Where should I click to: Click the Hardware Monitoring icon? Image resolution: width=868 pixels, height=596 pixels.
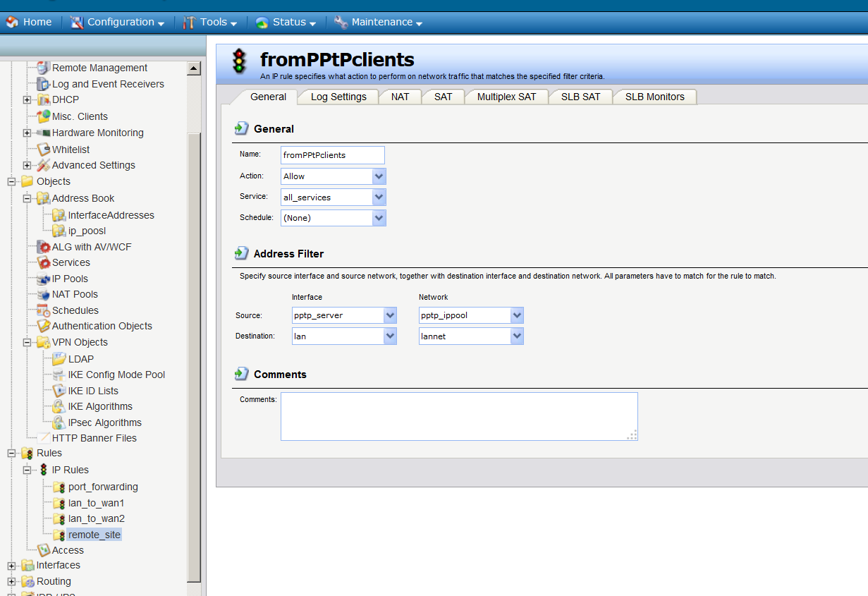pyautogui.click(x=43, y=133)
